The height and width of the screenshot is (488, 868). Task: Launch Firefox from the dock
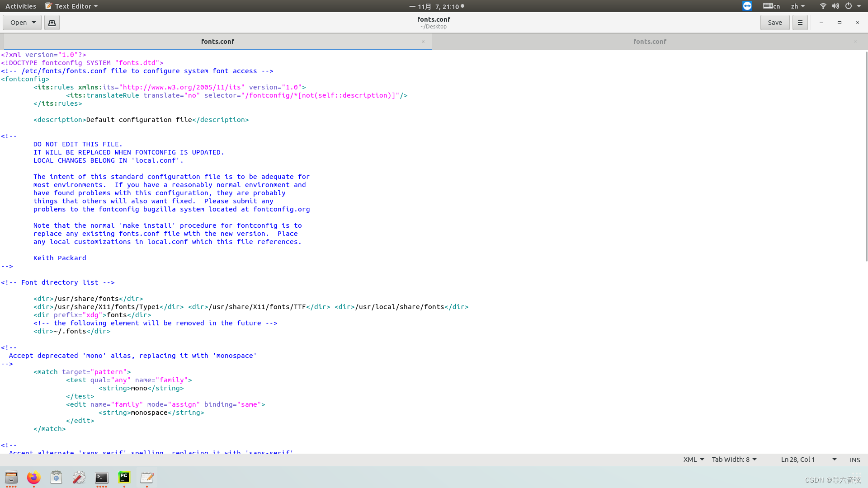pyautogui.click(x=34, y=478)
